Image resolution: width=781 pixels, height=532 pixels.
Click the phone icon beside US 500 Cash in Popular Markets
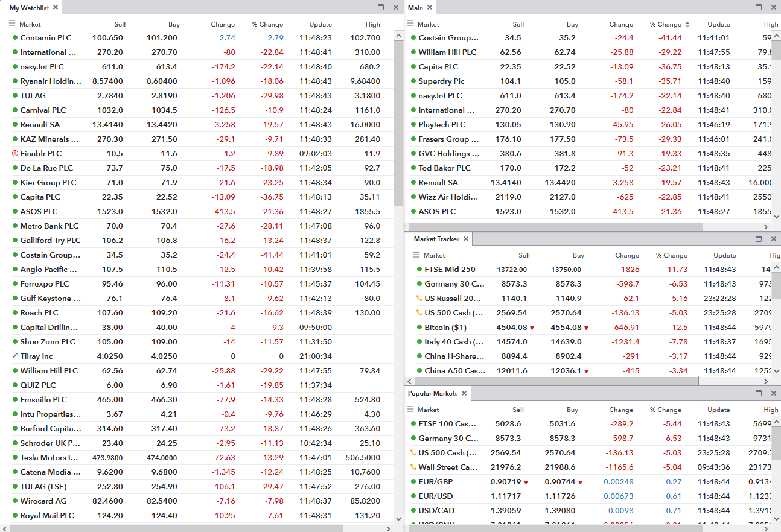coord(413,453)
